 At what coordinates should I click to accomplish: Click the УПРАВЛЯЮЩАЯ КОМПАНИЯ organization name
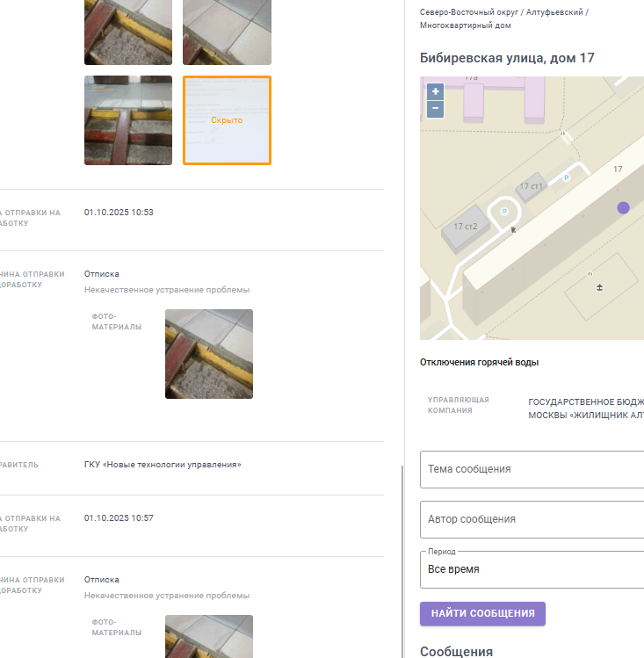[586, 409]
